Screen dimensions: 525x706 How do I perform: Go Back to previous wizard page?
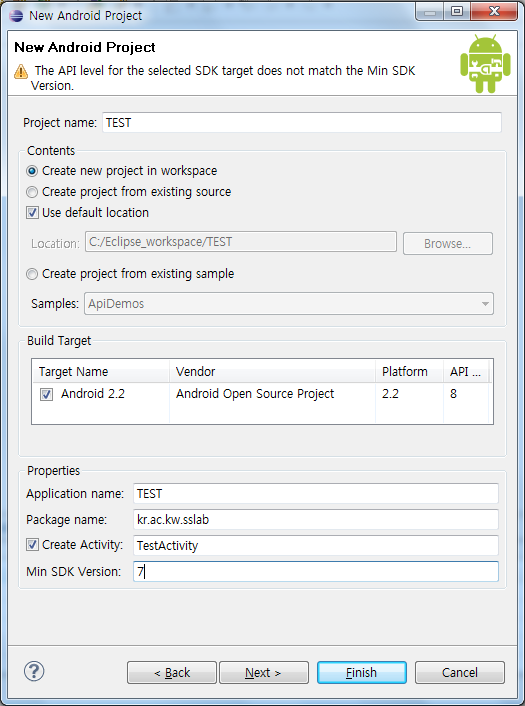[172, 672]
